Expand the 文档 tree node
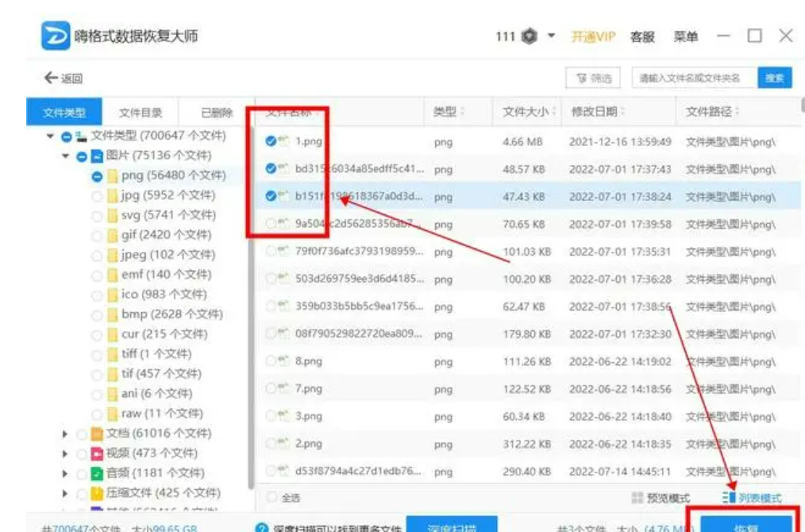The image size is (805, 532). tap(65, 434)
